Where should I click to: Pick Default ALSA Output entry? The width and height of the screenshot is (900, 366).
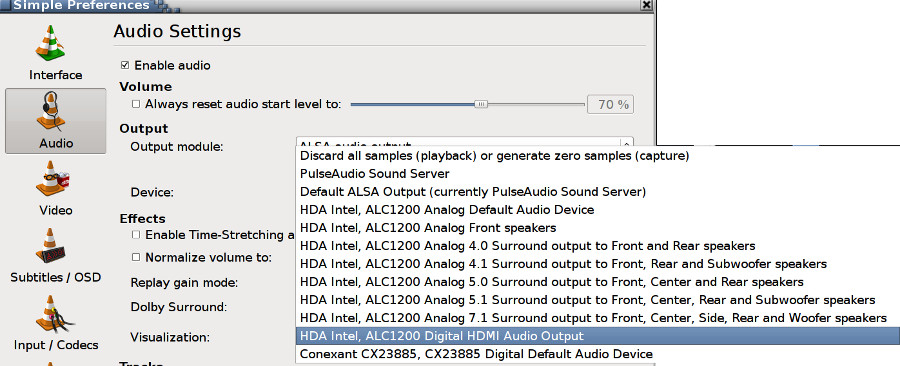coord(598,192)
